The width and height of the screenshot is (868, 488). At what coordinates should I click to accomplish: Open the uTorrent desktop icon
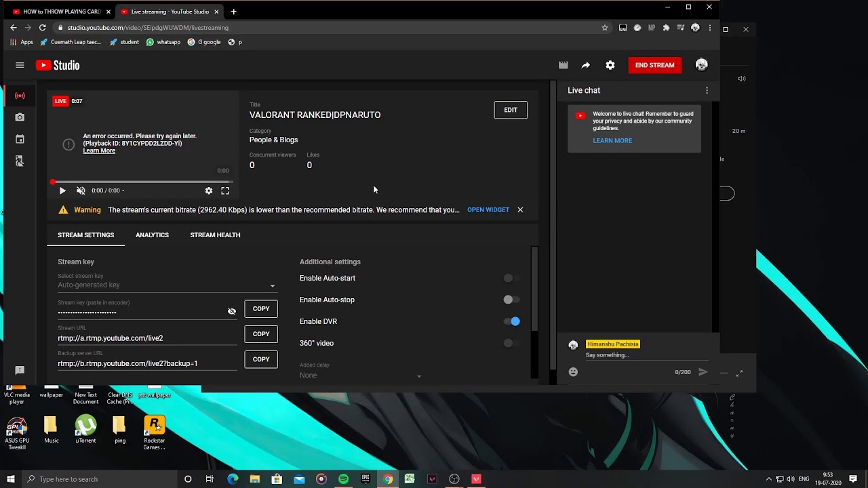(x=85, y=430)
